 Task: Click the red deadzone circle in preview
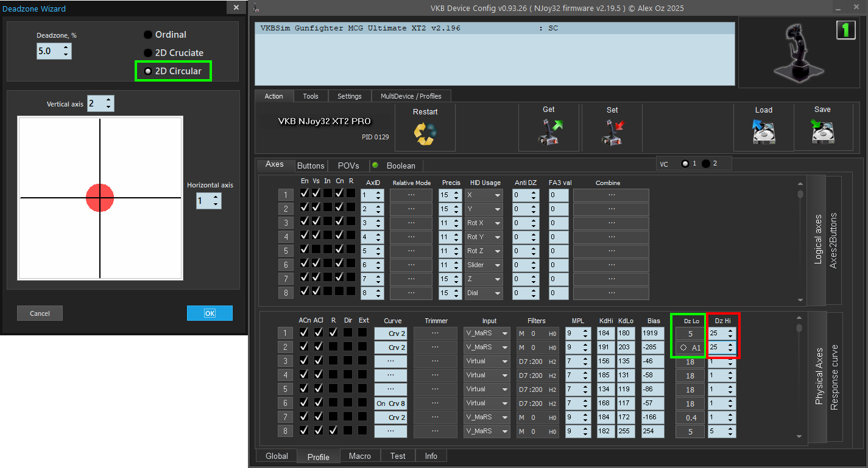(100, 198)
